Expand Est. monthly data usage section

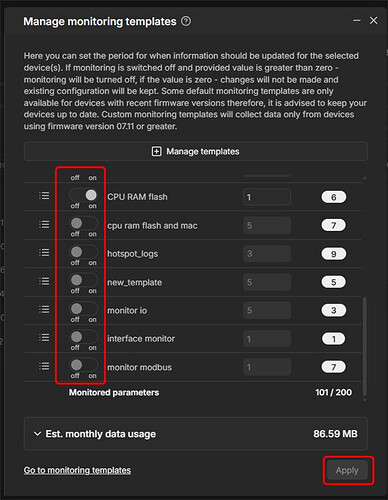[x=196, y=434]
